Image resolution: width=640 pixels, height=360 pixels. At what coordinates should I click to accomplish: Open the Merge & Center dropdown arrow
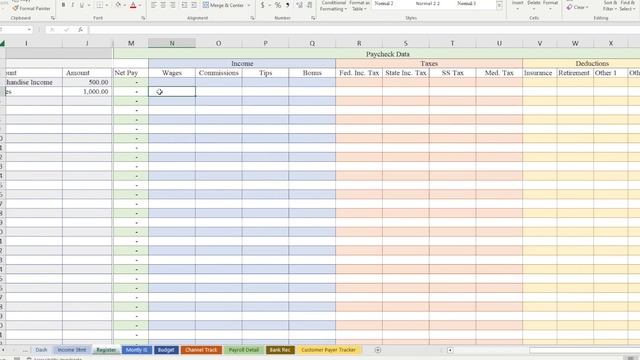click(249, 5)
